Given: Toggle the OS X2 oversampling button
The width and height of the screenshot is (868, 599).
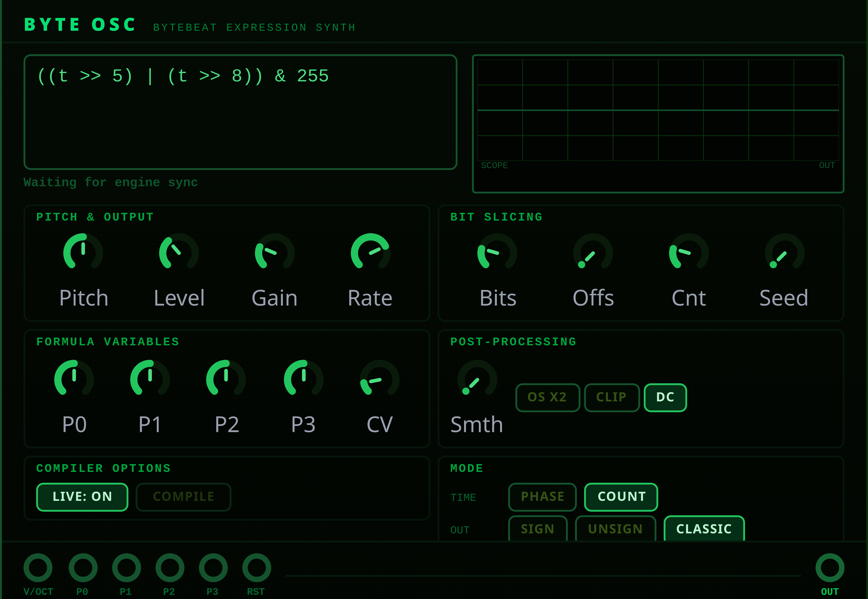Looking at the screenshot, I should click(x=547, y=397).
